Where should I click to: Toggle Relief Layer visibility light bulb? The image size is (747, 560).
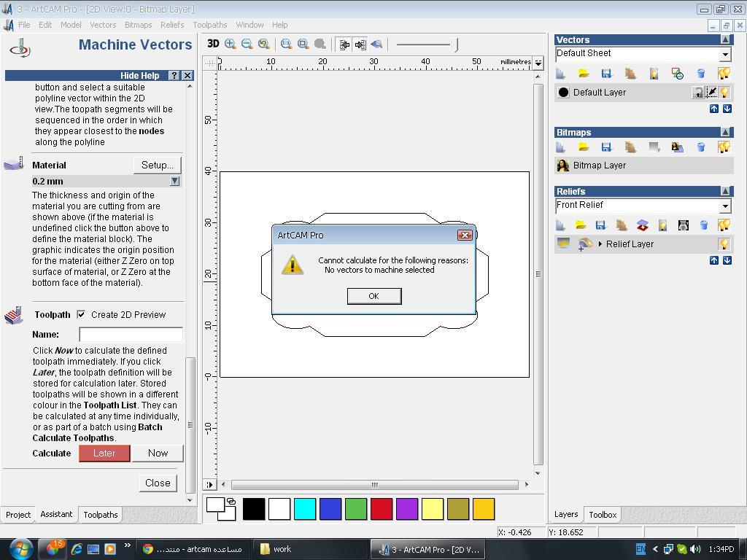click(724, 244)
